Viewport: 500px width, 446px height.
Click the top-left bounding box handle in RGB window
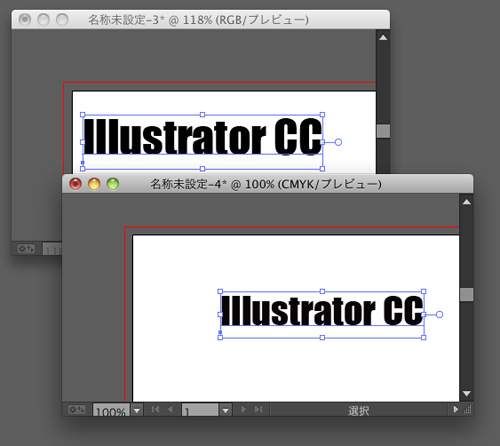83,115
